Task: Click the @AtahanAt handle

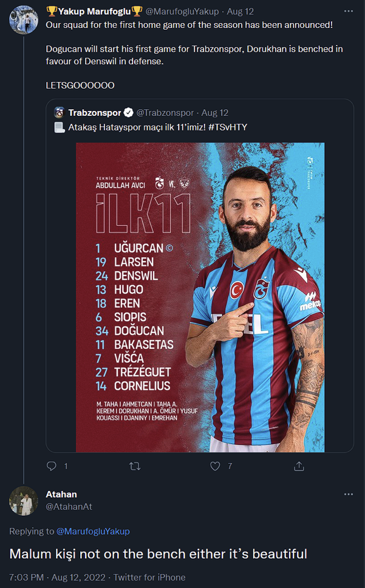Action: point(69,506)
